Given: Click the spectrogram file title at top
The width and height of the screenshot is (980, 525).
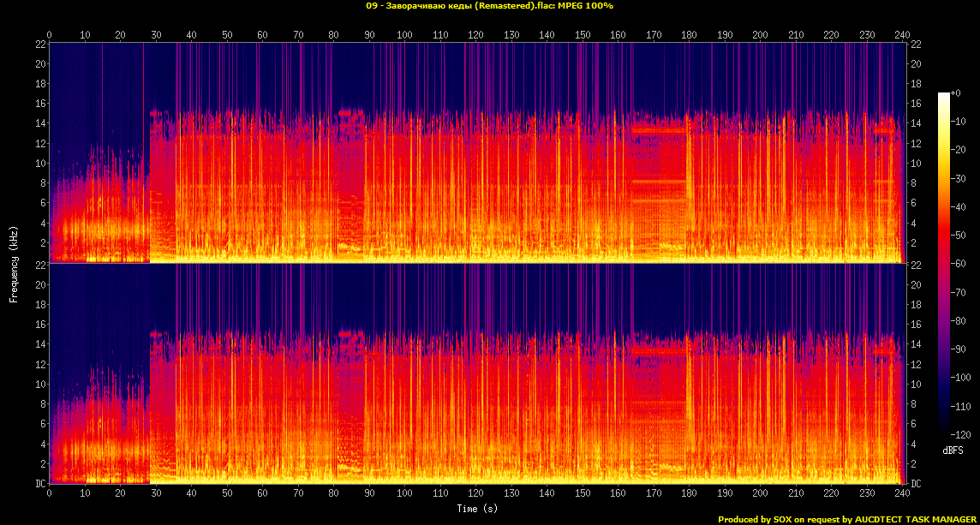Looking at the screenshot, I should [489, 6].
